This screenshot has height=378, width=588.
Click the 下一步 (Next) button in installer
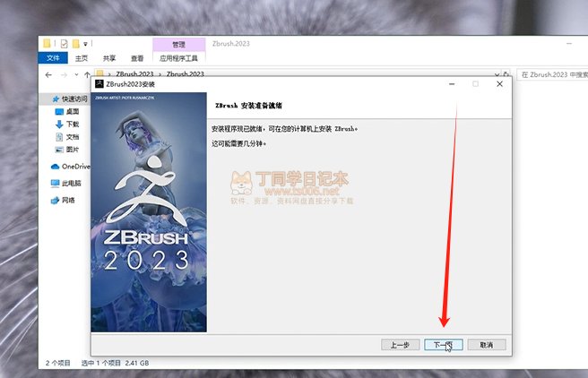[x=444, y=345]
